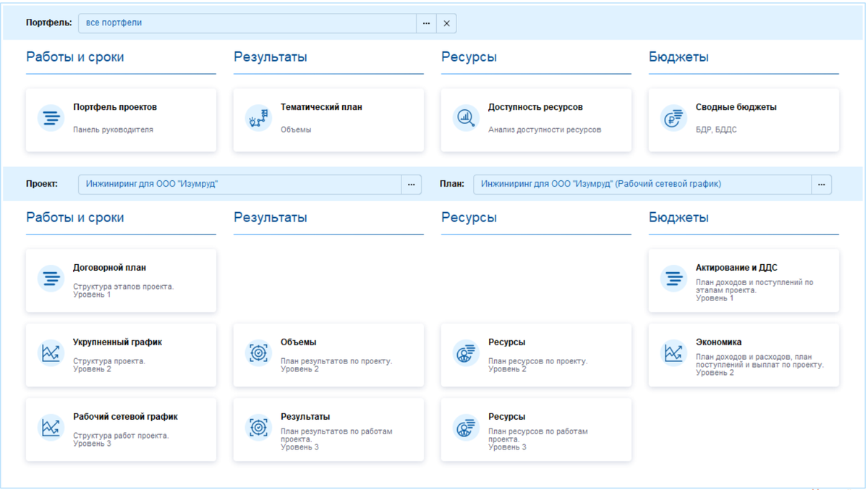The image size is (868, 490).
Task: Click the 'БДР, БДДС' subtitle text
Action: (716, 130)
